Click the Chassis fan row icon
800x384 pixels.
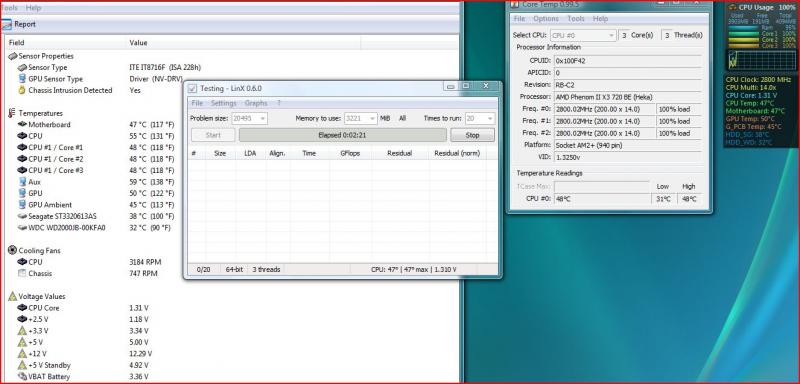22,273
